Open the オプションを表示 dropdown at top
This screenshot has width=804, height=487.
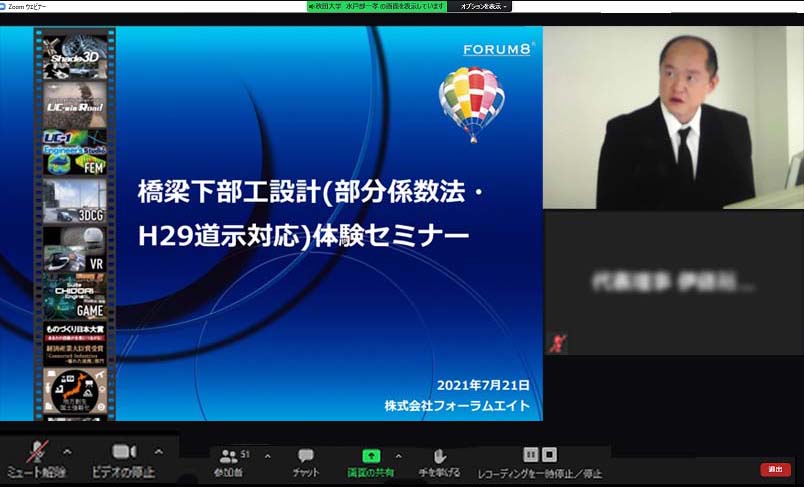(483, 6)
